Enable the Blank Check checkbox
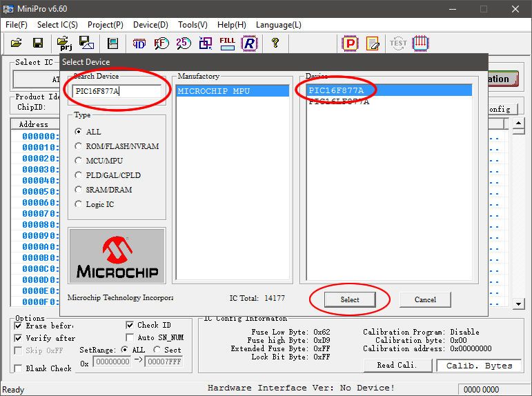532x396 pixels. tap(19, 368)
